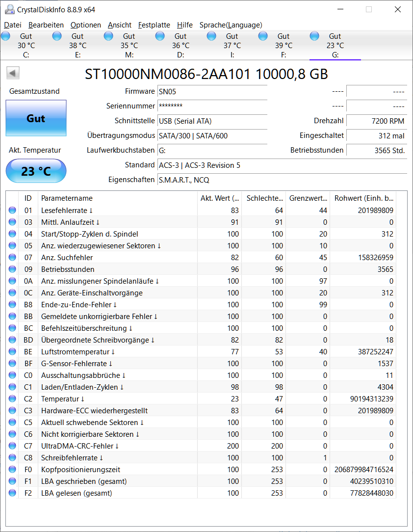Open the Datei menu

point(13,25)
